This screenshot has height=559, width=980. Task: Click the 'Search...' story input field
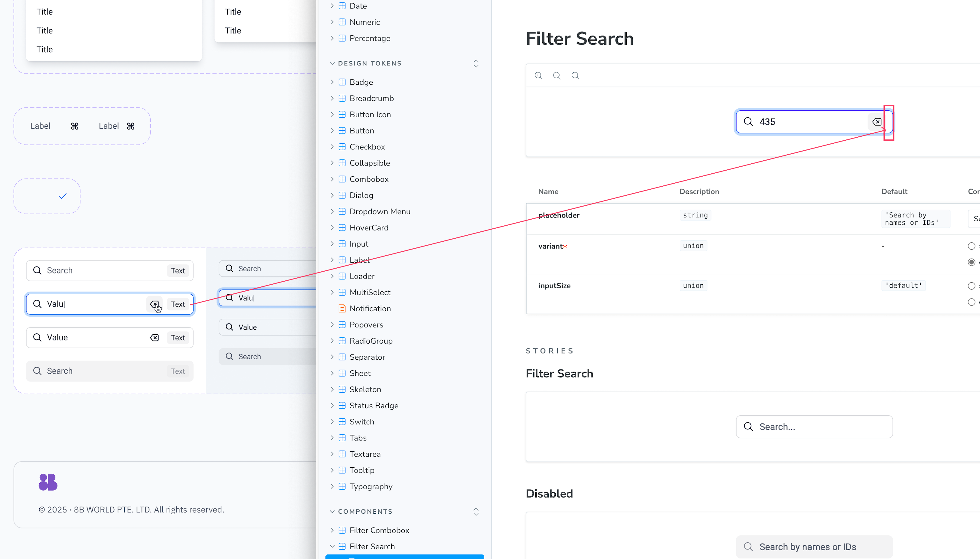[x=814, y=427]
